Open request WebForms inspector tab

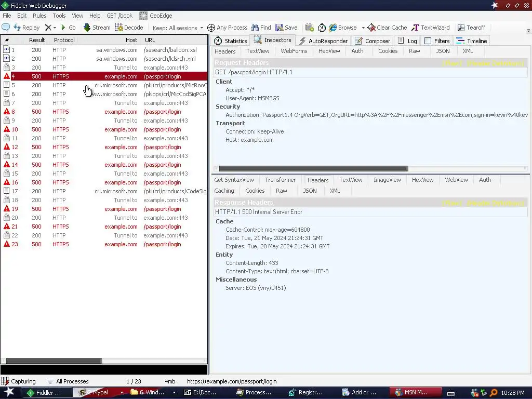[x=294, y=51]
